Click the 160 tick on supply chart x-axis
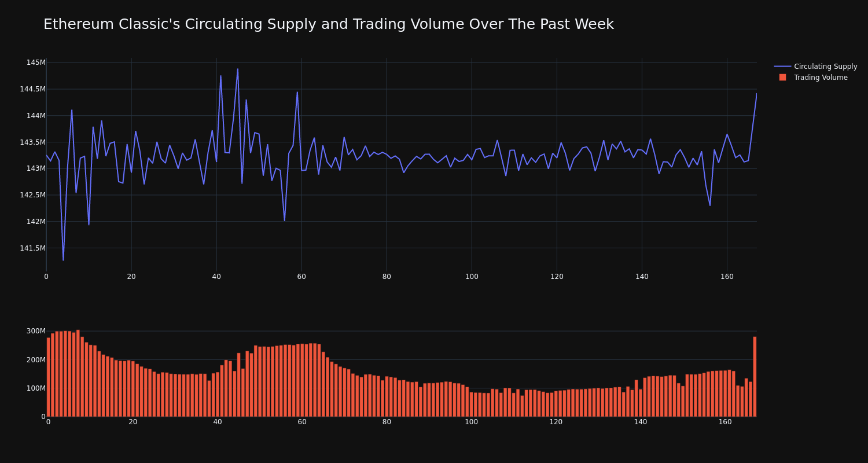 727,277
